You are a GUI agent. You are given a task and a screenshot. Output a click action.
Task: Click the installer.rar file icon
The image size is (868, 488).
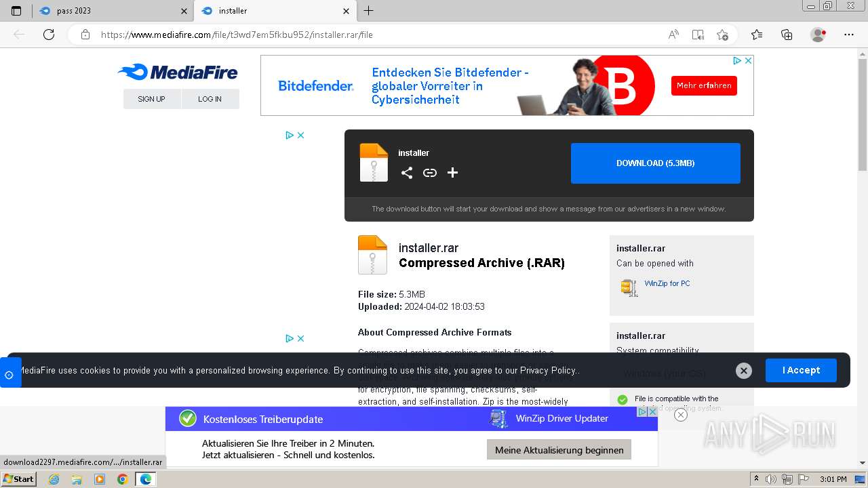click(372, 255)
